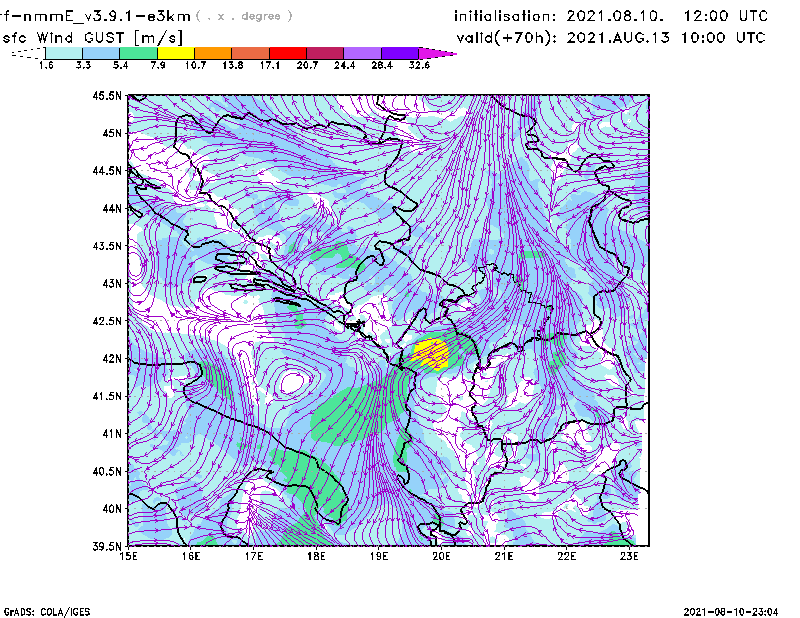Click the legend value 20.7

pyautogui.click(x=307, y=65)
